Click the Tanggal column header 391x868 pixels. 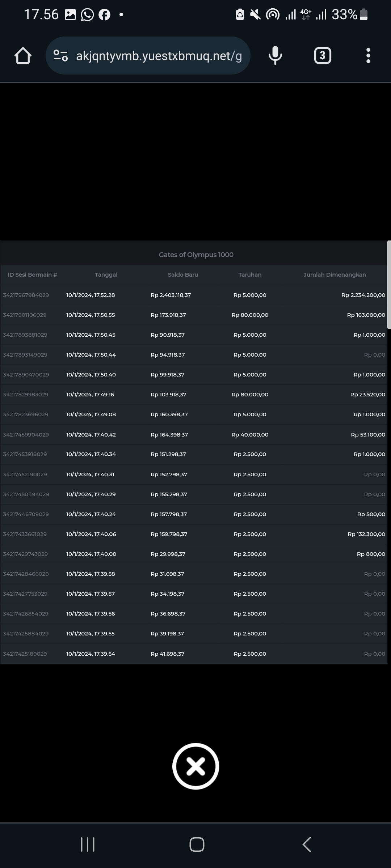[x=106, y=275]
